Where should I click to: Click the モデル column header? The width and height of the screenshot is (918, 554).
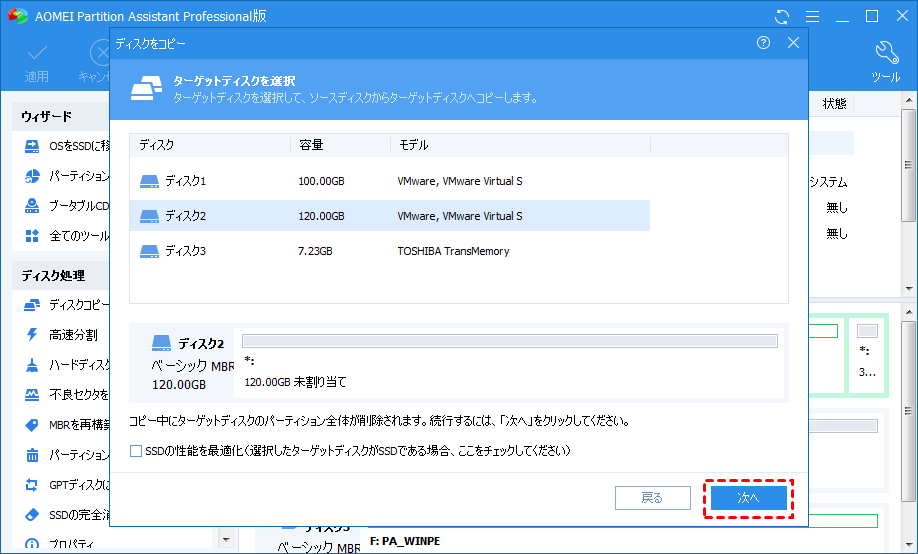pyautogui.click(x=520, y=145)
